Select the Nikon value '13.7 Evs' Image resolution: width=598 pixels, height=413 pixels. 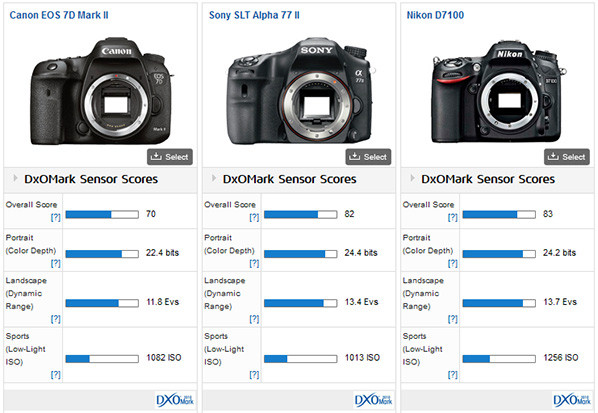point(560,302)
